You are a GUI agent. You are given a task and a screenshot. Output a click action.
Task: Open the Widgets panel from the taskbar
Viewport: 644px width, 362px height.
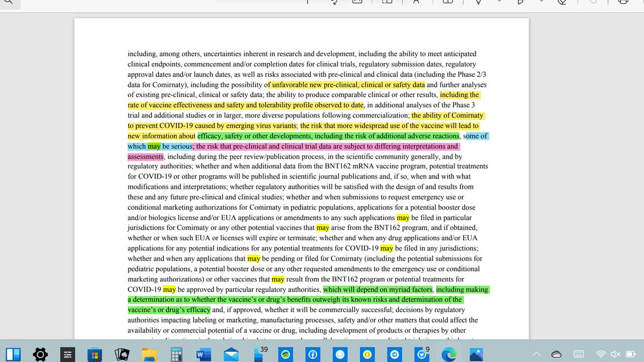(13, 354)
